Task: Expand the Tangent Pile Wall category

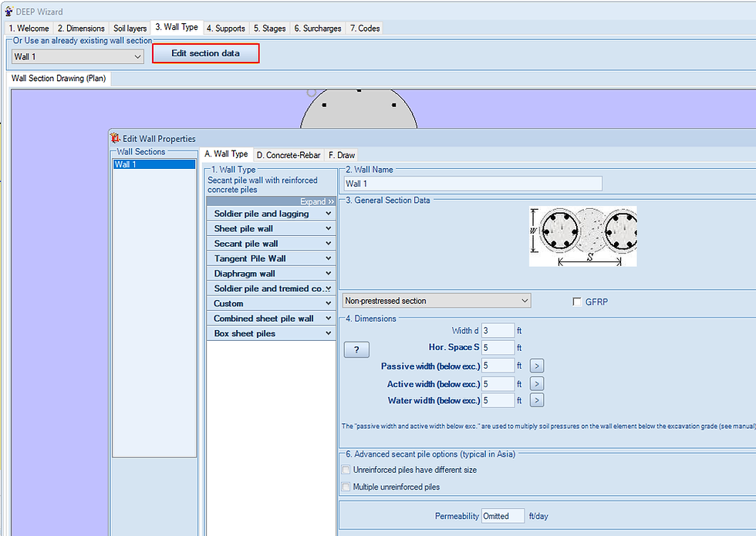Action: coord(271,258)
